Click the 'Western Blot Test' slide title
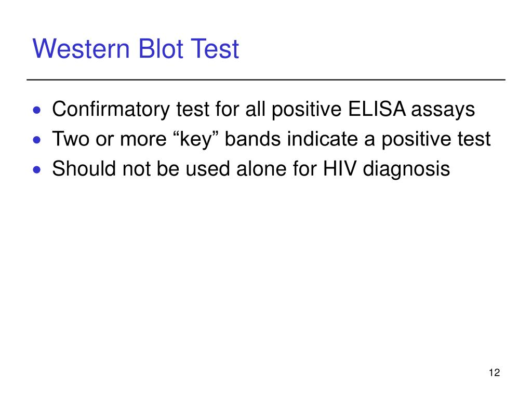The height and width of the screenshot is (399, 532). tap(136, 49)
